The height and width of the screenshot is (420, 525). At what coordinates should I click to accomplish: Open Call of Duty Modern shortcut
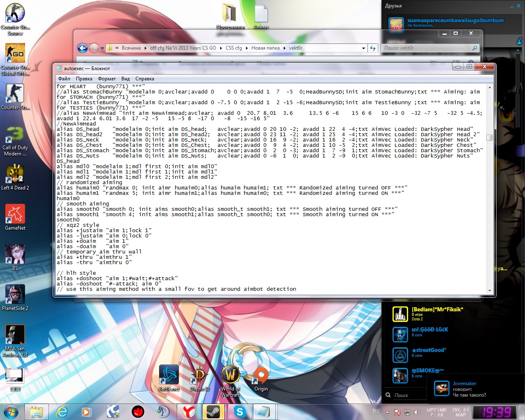[15, 141]
